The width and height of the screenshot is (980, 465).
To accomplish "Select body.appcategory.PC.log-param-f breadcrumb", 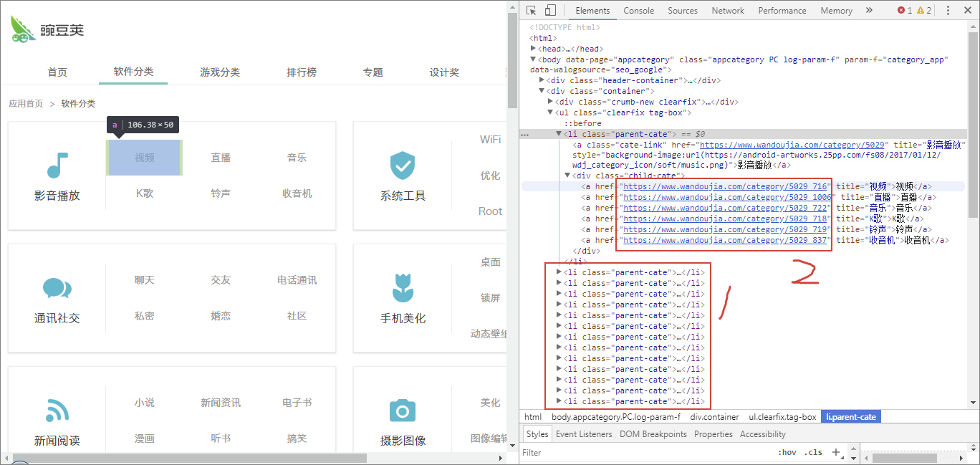I will pyautogui.click(x=616, y=417).
